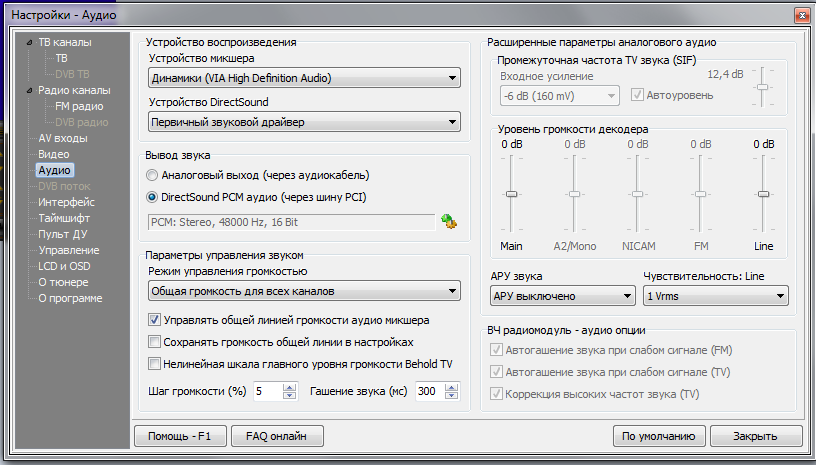This screenshot has height=465, width=816.
Task: Open the АРУ звука dropdown
Action: click(x=563, y=296)
